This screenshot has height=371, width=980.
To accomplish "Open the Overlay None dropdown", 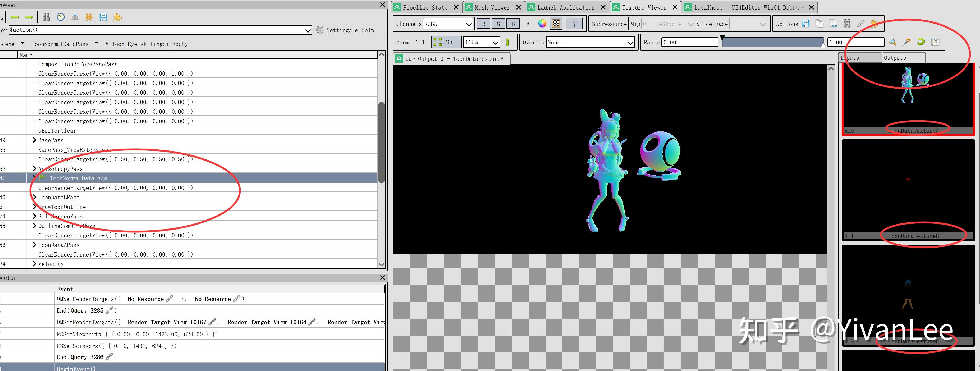I will point(590,42).
